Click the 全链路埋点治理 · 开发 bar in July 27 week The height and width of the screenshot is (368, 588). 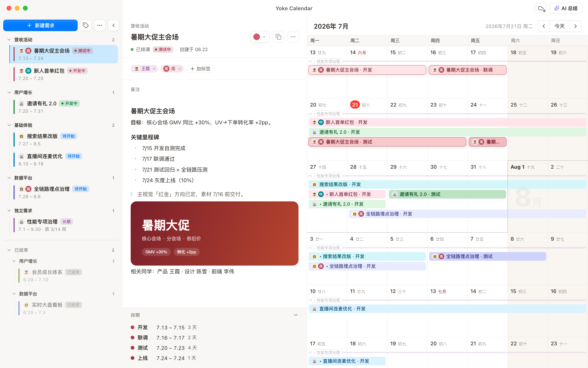[468, 214]
